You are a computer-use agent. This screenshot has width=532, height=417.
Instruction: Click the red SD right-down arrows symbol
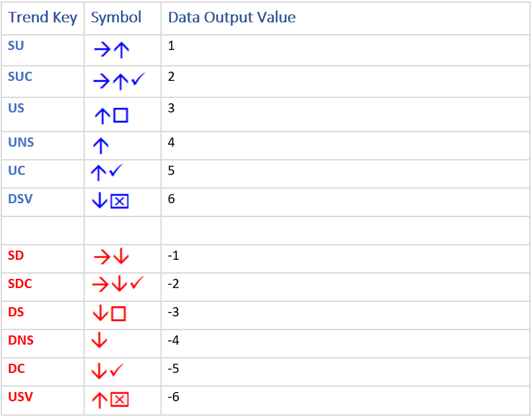[x=111, y=257]
